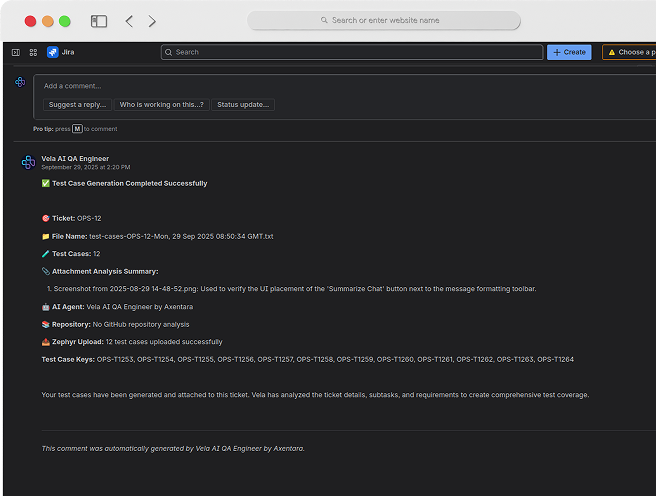Viewport: 656px width, 496px height.
Task: Click the paperclip emoji beside Attachment Analysis
Action: [x=46, y=271]
